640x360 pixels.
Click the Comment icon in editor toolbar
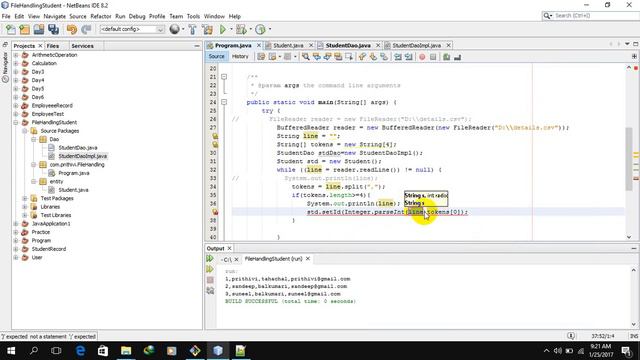click(x=447, y=57)
